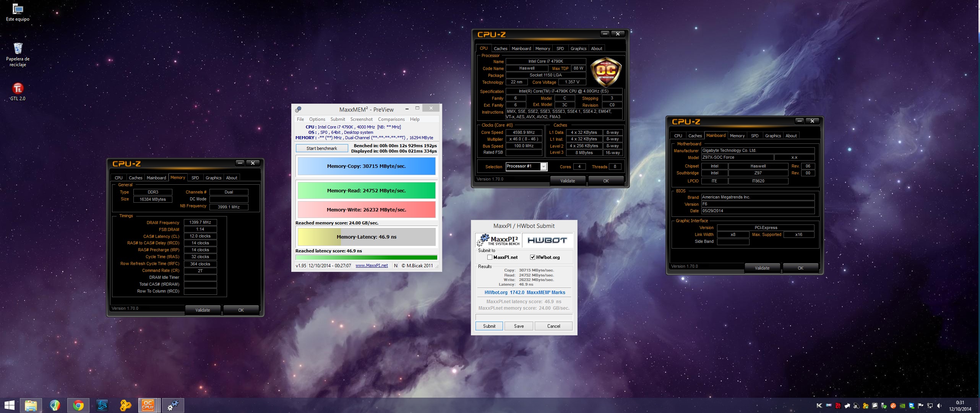
Task: Open the NVIDIA tray icon
Action: pyautogui.click(x=902, y=406)
